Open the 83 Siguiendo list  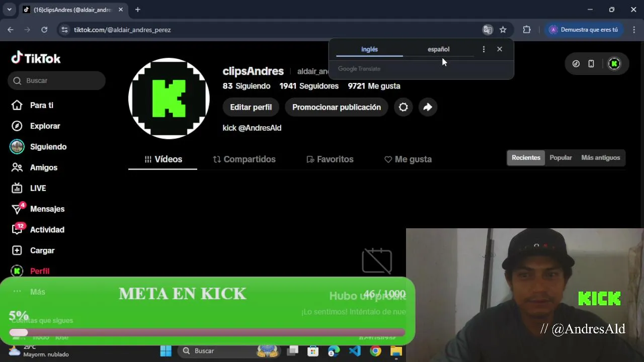coord(247,86)
